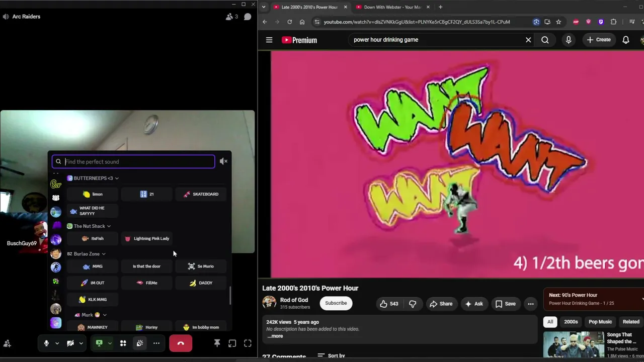This screenshot has height=362, width=644.
Task: Open a new browser tab
Action: coord(440,7)
